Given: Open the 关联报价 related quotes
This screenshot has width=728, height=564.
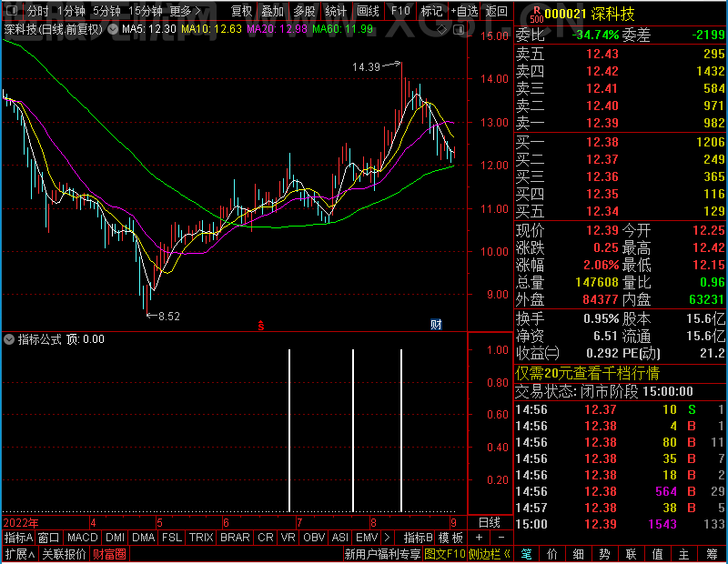Looking at the screenshot, I should pos(64,554).
